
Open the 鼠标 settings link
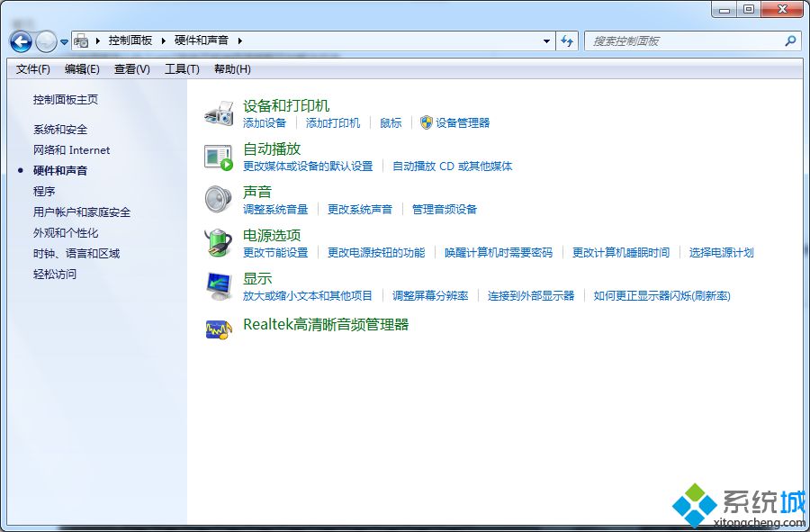tap(391, 122)
